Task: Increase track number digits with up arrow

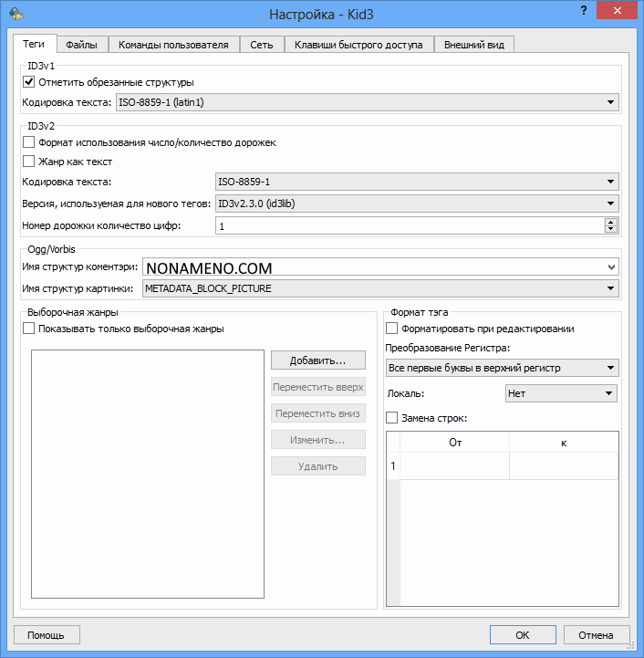Action: pyautogui.click(x=610, y=221)
